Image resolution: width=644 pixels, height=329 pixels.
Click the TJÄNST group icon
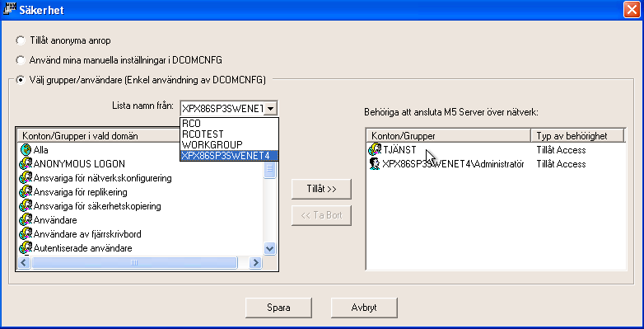click(x=375, y=150)
